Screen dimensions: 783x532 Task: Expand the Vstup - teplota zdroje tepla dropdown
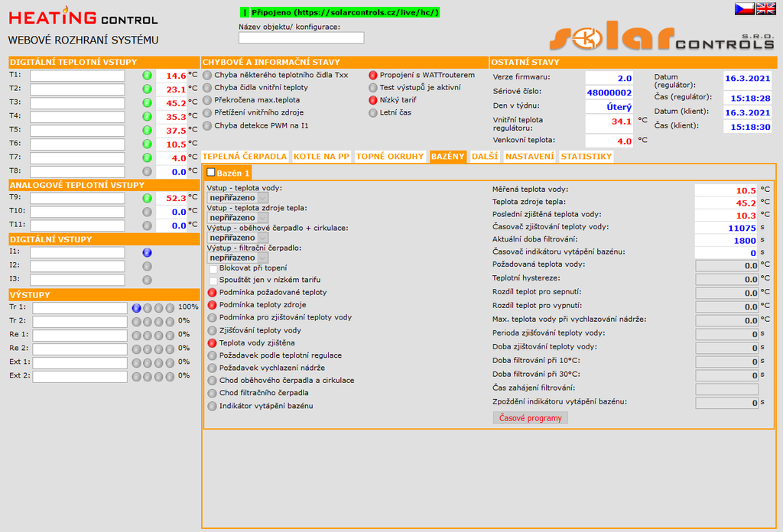coord(238,218)
